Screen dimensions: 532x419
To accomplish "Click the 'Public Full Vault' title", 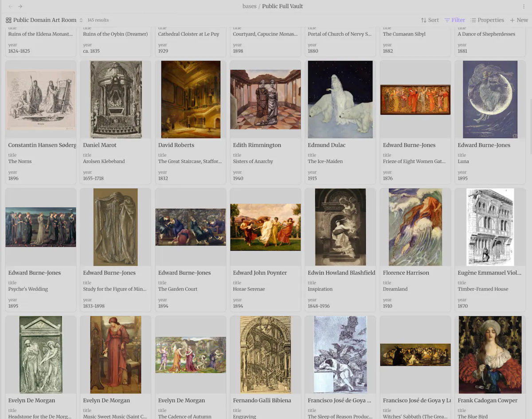I will (x=282, y=6).
